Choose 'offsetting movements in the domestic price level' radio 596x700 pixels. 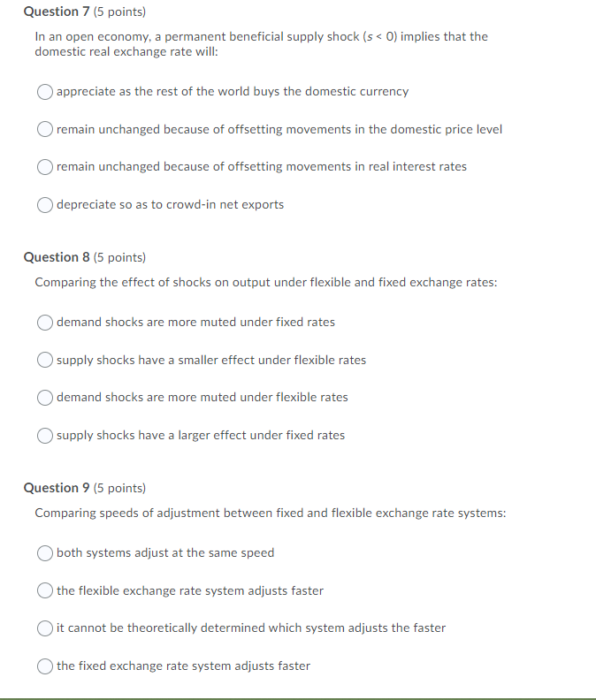coord(45,129)
